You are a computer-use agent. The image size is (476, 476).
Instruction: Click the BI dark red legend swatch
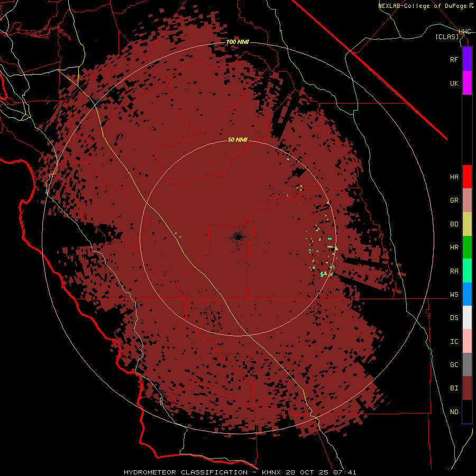coord(467,388)
